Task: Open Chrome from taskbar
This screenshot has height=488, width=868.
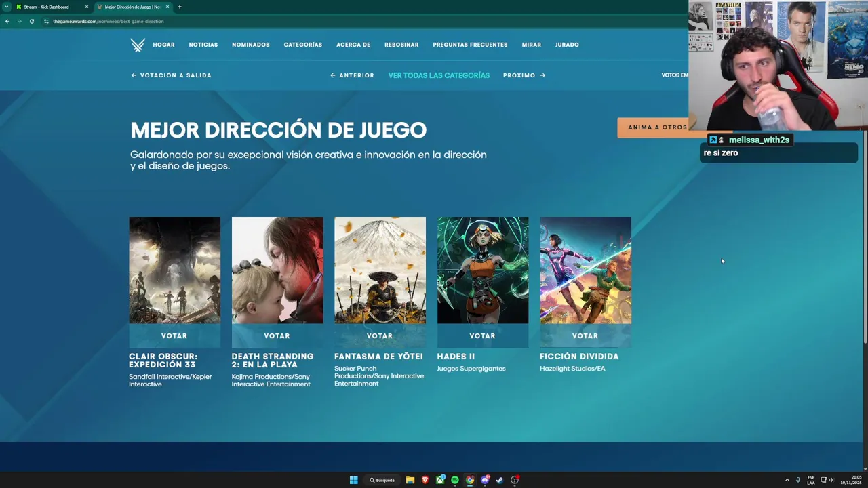Action: pos(470,480)
